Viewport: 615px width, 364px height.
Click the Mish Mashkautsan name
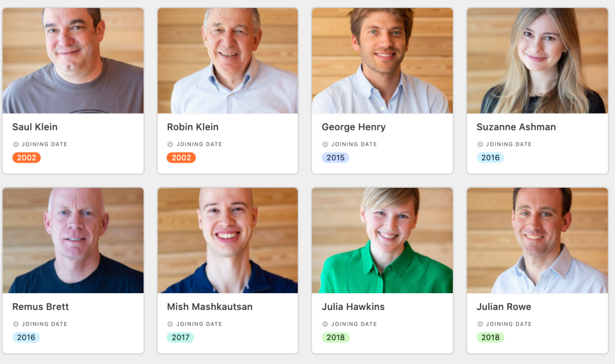210,306
